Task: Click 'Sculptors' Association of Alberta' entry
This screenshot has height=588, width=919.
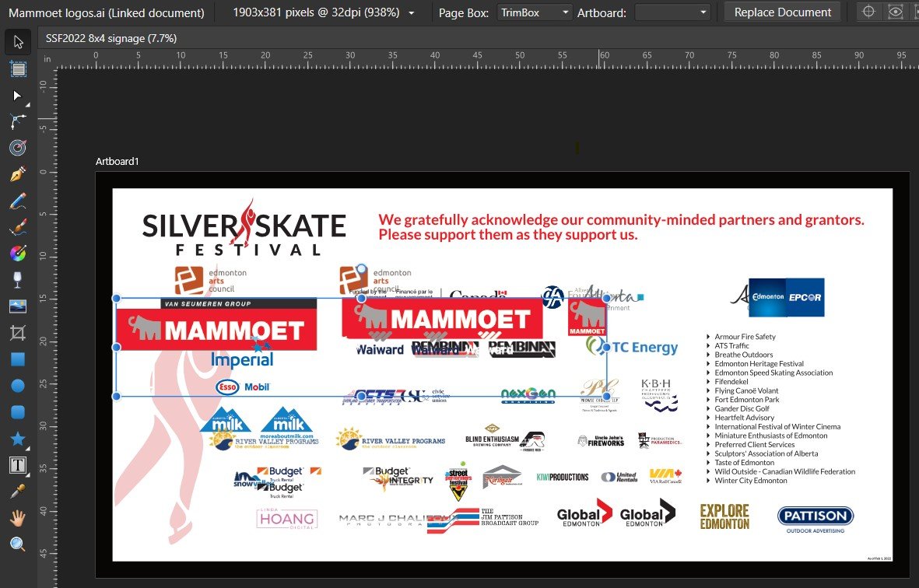Action: (x=766, y=453)
